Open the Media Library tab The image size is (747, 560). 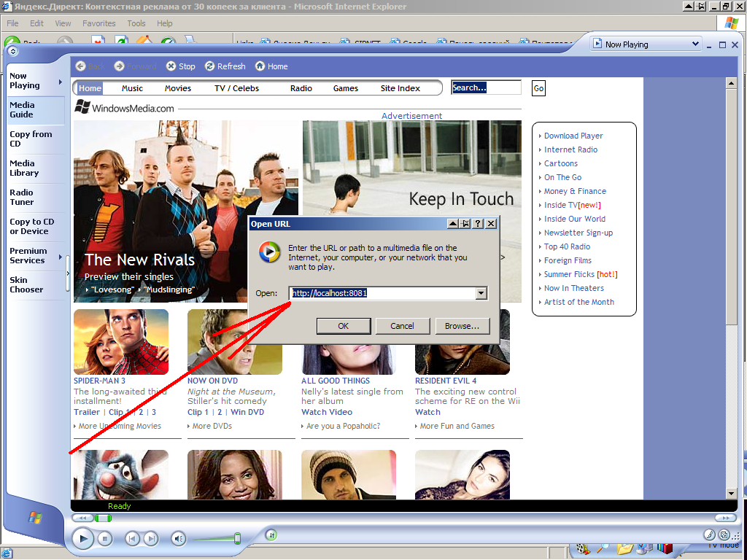coord(36,168)
